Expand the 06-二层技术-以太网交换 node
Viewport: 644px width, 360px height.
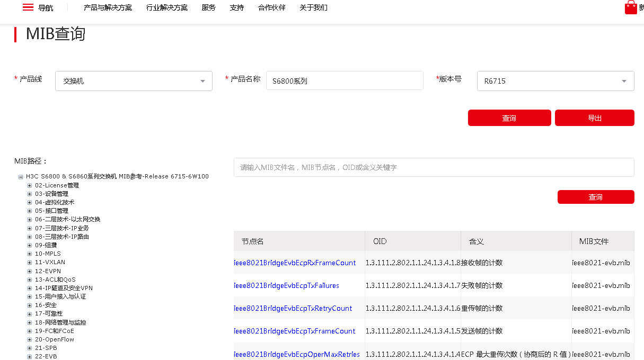pyautogui.click(x=30, y=220)
